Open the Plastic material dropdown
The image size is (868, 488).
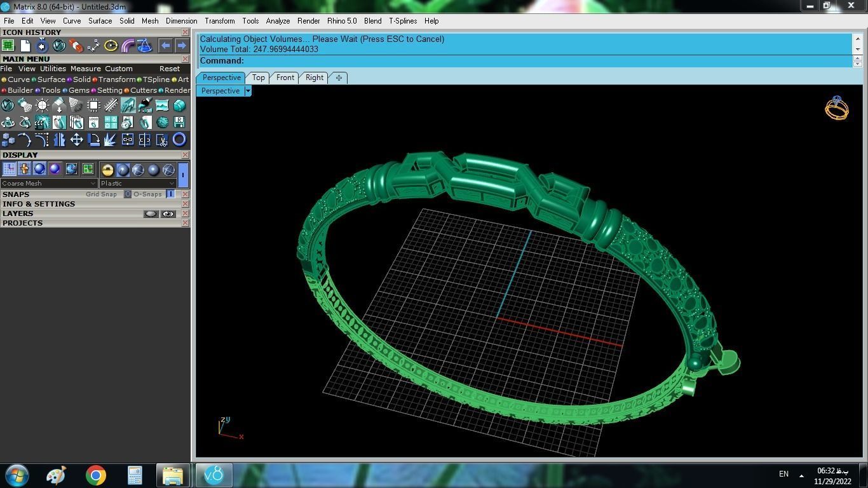click(137, 183)
